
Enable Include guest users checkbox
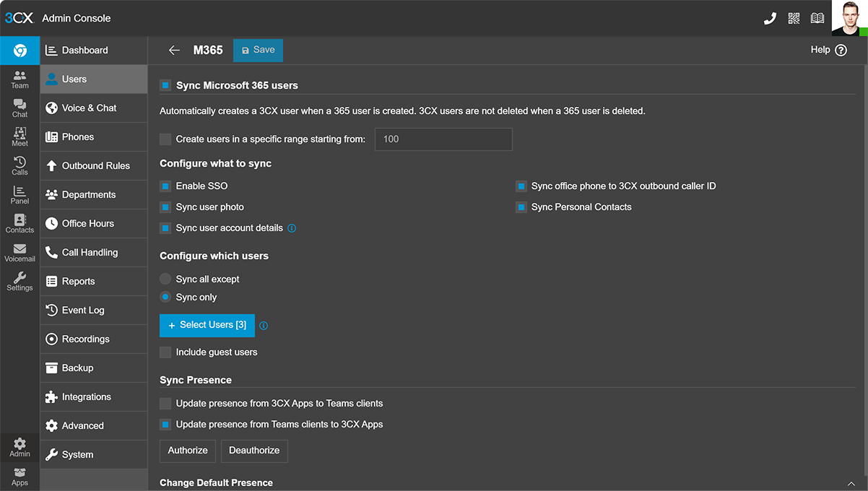point(165,352)
